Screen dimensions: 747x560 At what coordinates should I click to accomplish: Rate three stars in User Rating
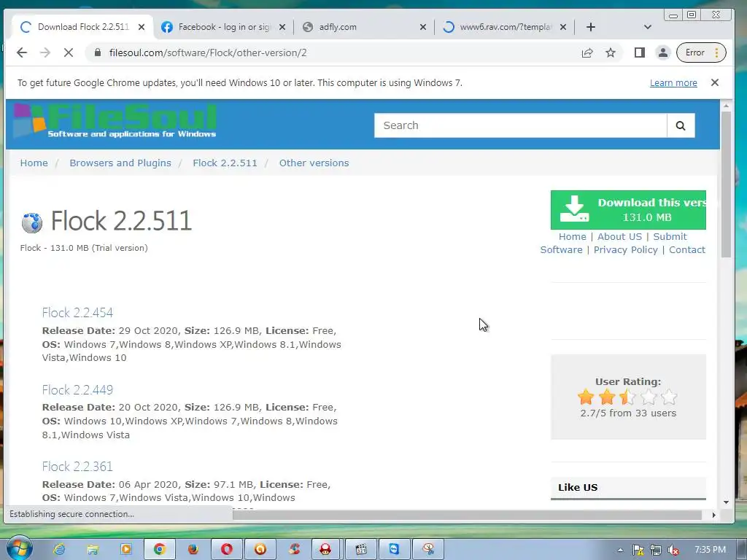[628, 397]
